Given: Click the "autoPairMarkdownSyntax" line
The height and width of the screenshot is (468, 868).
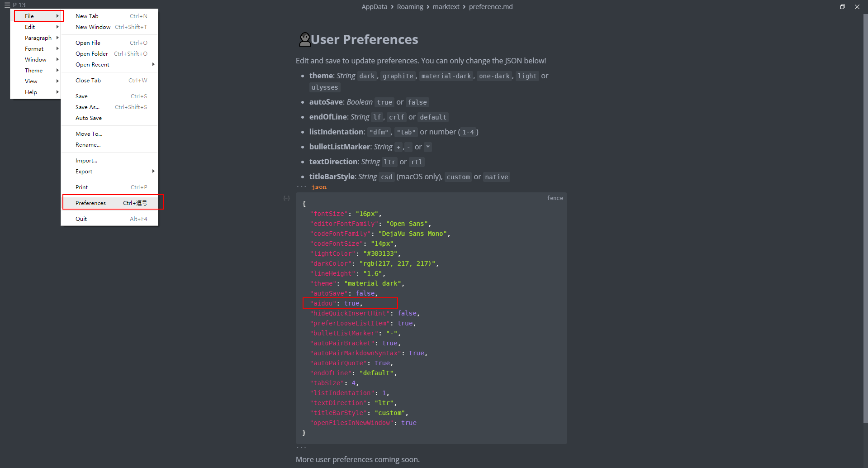Looking at the screenshot, I should tap(369, 353).
